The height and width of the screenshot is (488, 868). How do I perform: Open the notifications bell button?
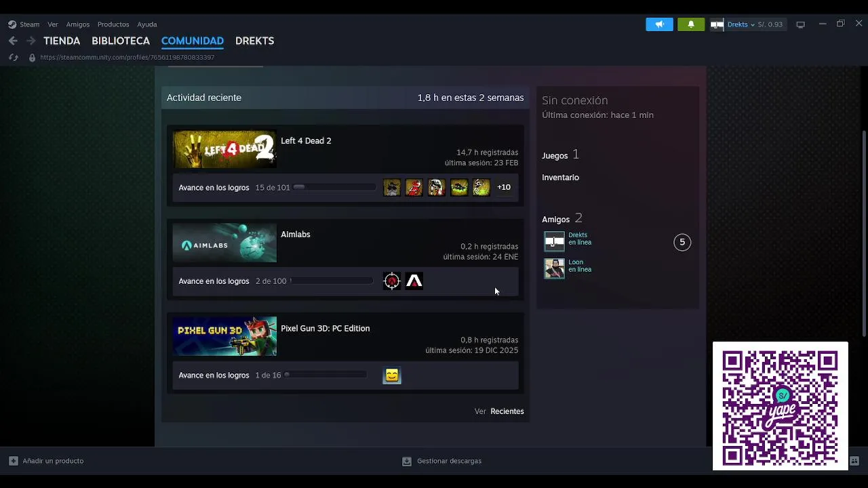coord(691,24)
